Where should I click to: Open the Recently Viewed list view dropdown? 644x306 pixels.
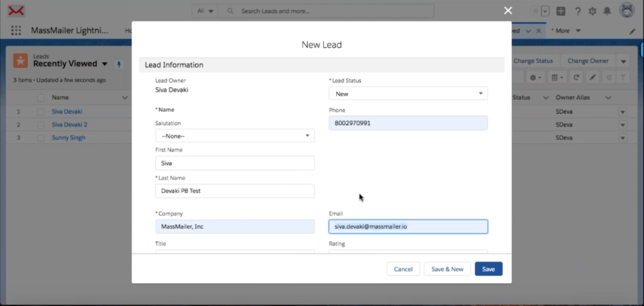pos(104,64)
